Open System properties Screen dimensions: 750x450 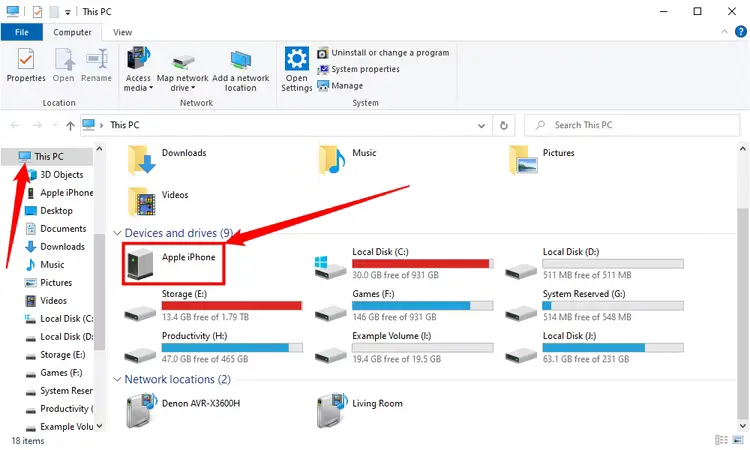[359, 69]
